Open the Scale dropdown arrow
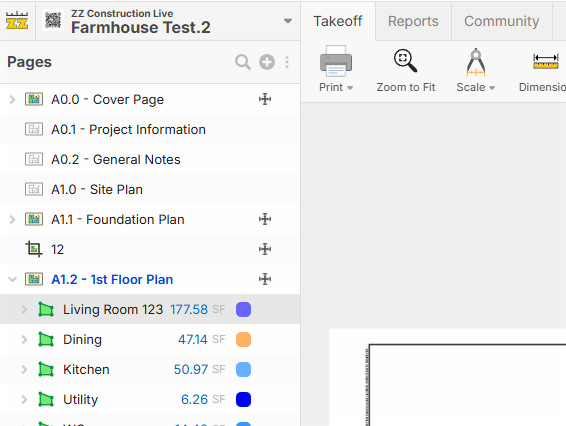The height and width of the screenshot is (426, 566). pos(492,88)
